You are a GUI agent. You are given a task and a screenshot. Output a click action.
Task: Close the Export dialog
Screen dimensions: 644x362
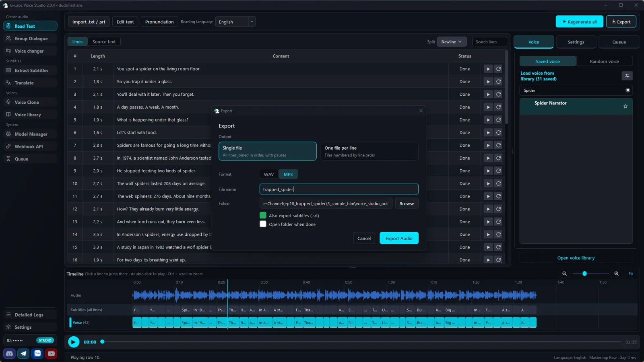tap(421, 111)
